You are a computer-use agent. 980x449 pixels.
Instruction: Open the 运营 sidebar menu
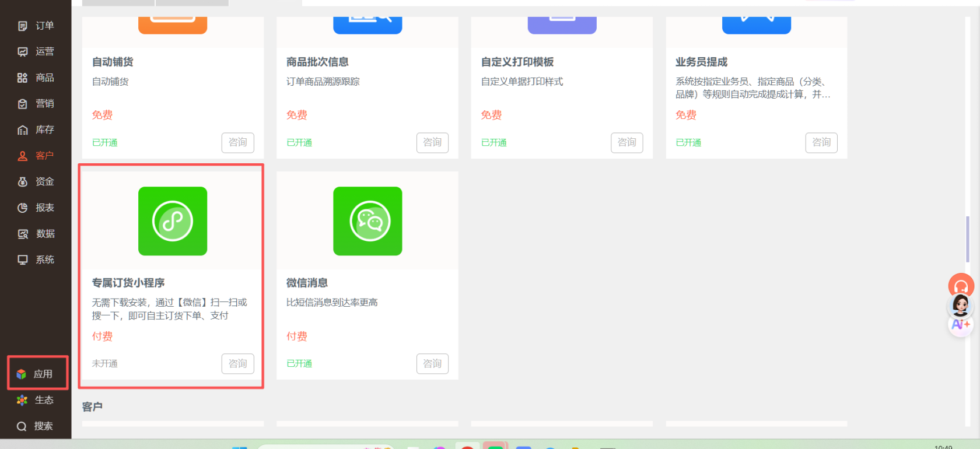coord(36,51)
